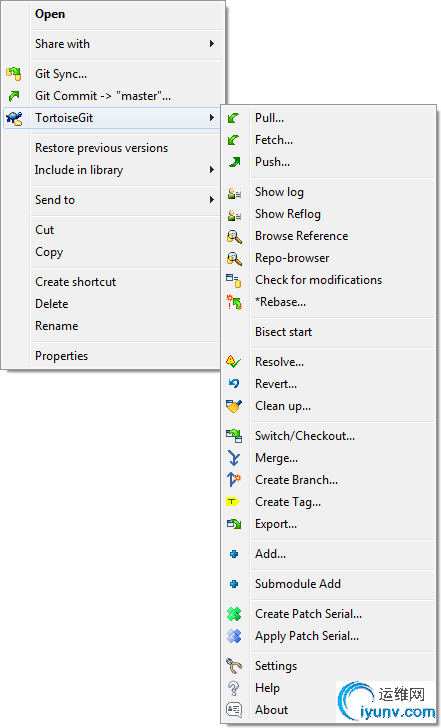Click the Settings wrench icon
The image size is (441, 728).
234,666
